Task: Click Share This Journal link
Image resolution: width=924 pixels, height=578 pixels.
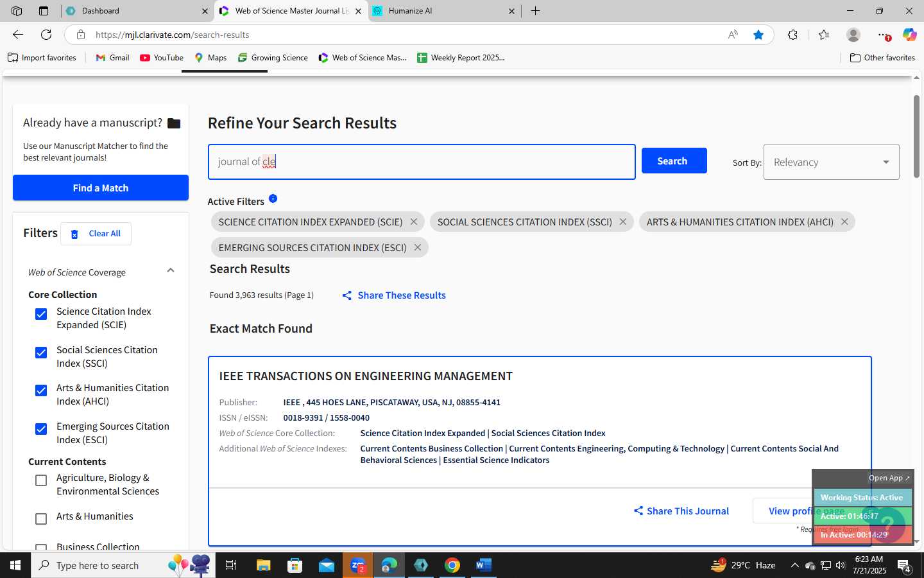Action: 681,511
